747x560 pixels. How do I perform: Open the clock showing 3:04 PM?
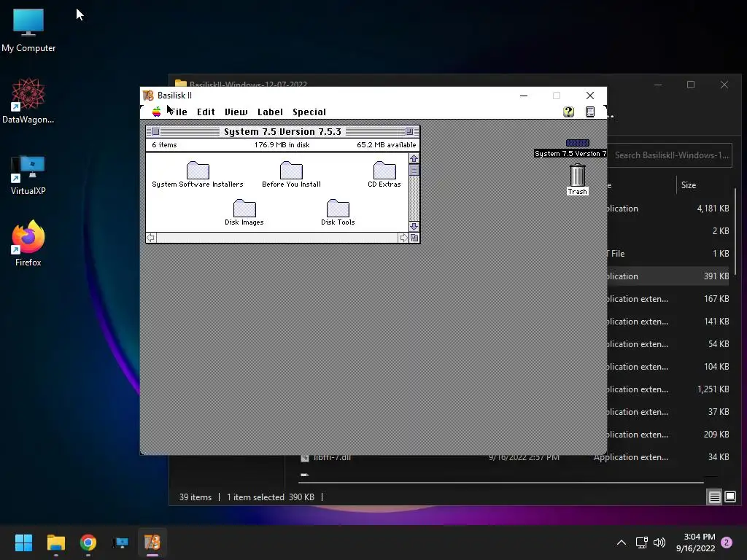[x=695, y=542]
